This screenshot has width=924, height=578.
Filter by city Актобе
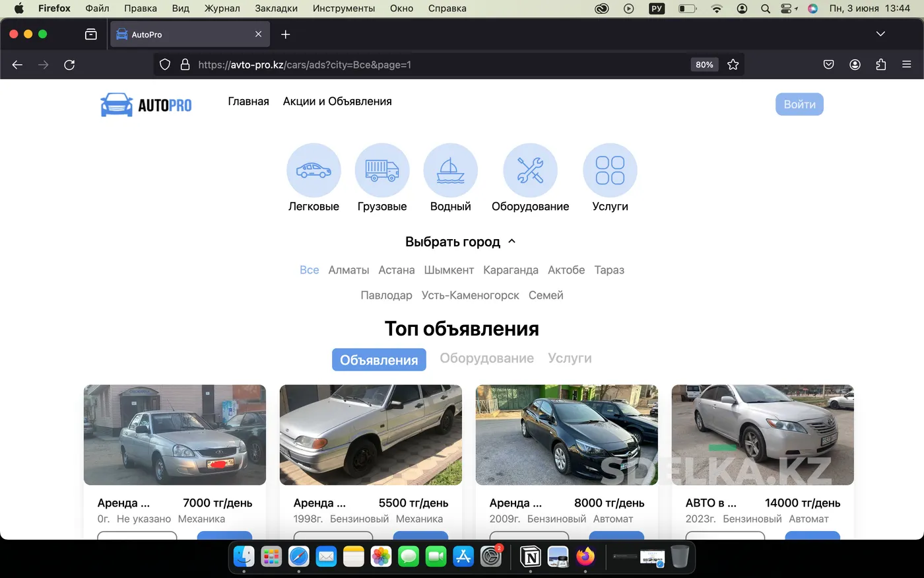(x=566, y=270)
